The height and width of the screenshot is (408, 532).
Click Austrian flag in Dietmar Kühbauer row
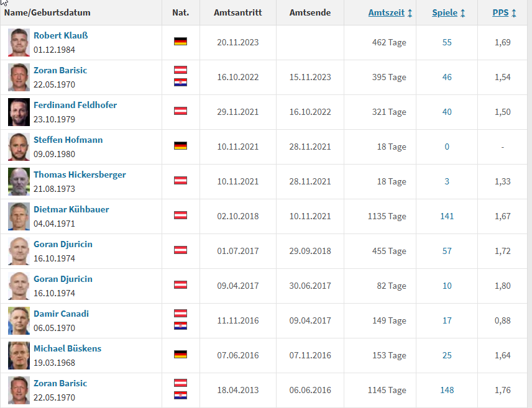180,215
